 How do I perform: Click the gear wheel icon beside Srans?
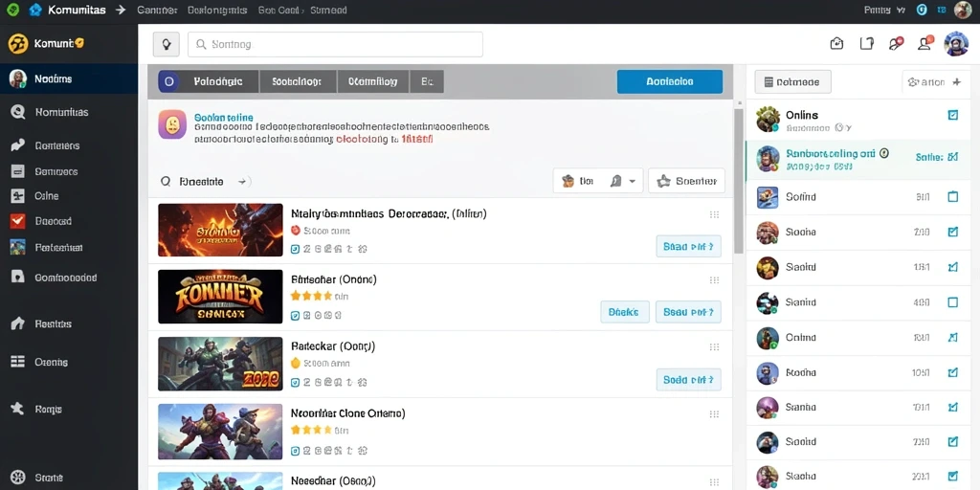coord(17,478)
